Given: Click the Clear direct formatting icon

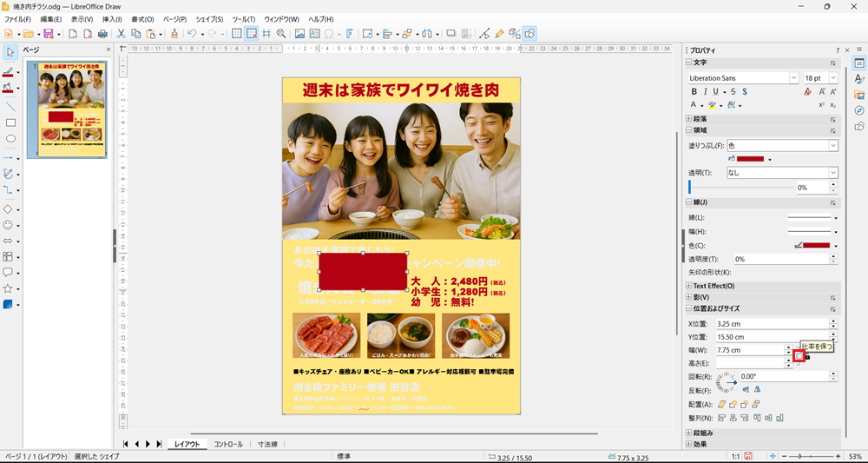Looking at the screenshot, I should [x=807, y=91].
